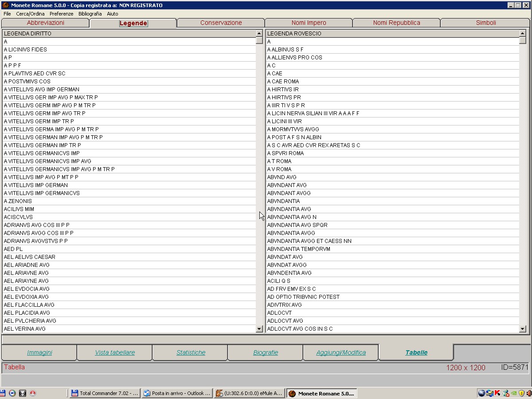
Task: Click the Monete Romane taskbar button
Action: [321, 393]
